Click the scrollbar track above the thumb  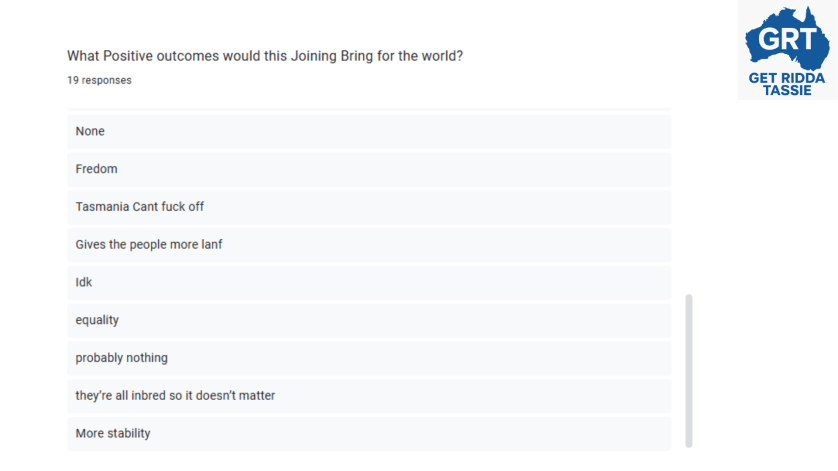688,200
